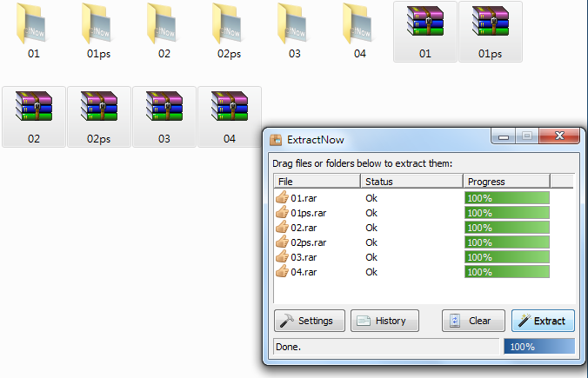Select the 02.rar file name
Image resolution: width=588 pixels, height=378 pixels.
[304, 228]
